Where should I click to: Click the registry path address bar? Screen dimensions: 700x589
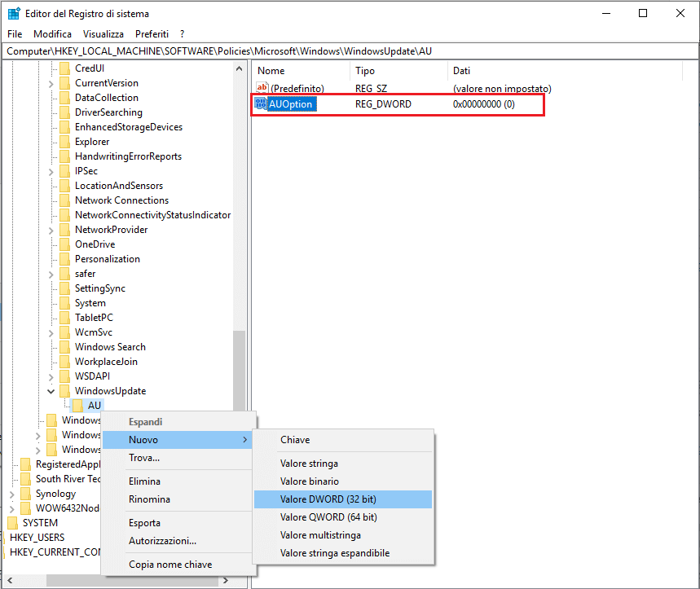[350, 51]
